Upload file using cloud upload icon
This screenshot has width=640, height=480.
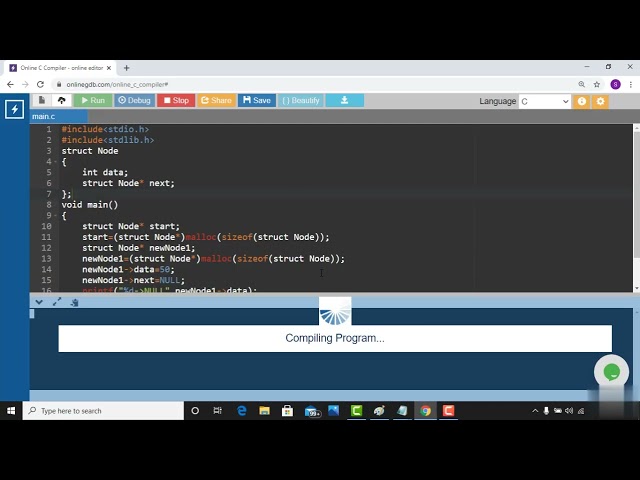(x=62, y=100)
